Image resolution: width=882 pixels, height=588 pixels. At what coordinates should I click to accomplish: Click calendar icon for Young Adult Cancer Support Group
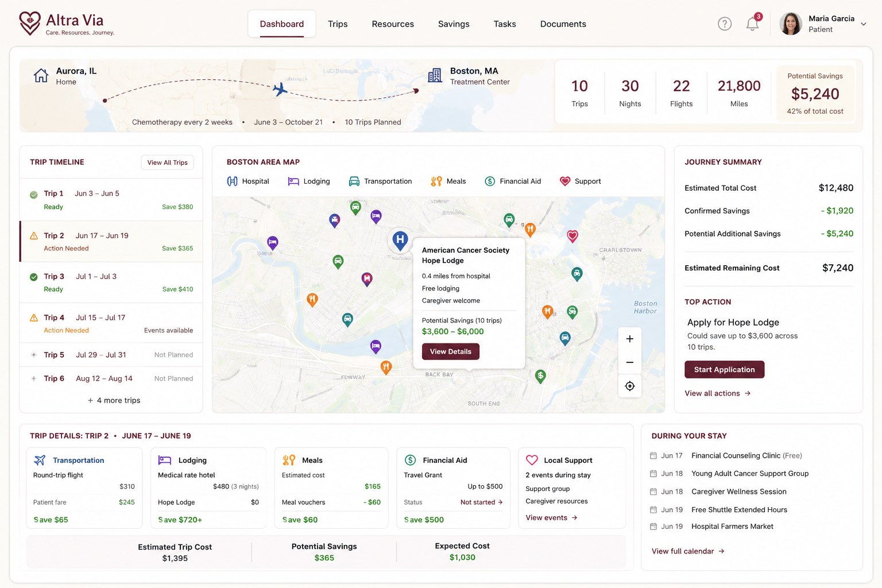653,474
